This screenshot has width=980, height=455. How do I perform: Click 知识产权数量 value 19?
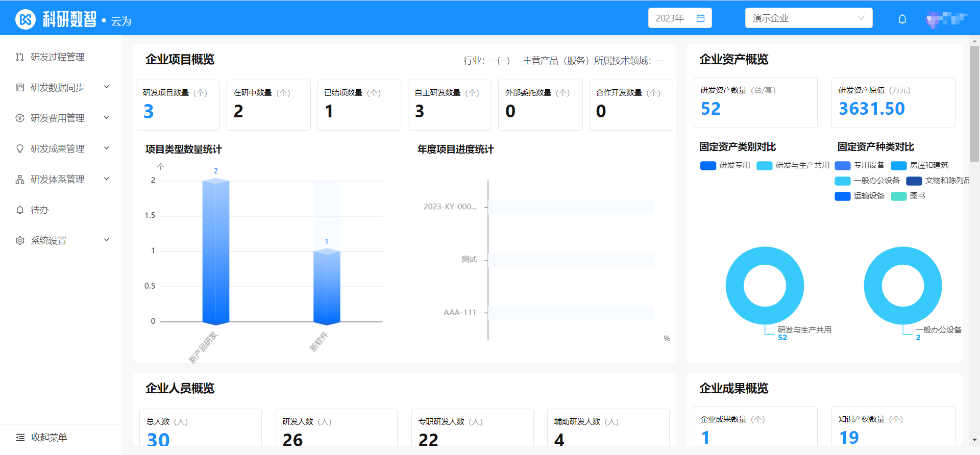click(x=849, y=437)
